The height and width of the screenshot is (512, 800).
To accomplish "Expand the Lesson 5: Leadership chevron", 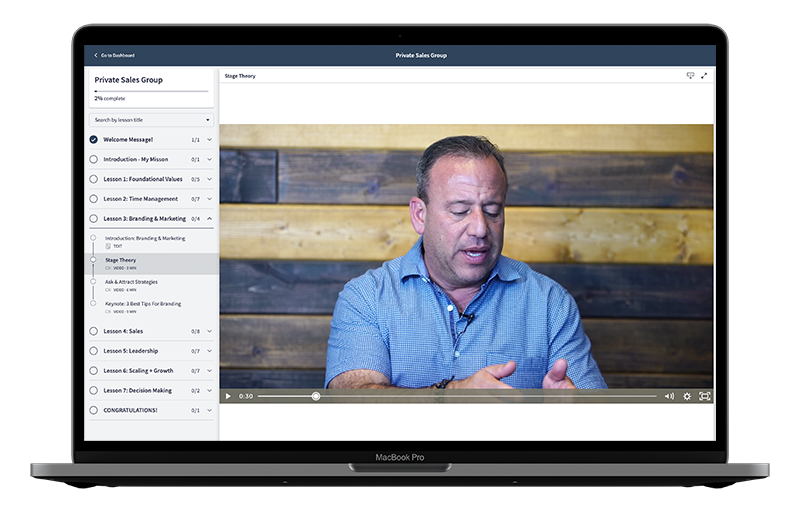I will [x=210, y=351].
